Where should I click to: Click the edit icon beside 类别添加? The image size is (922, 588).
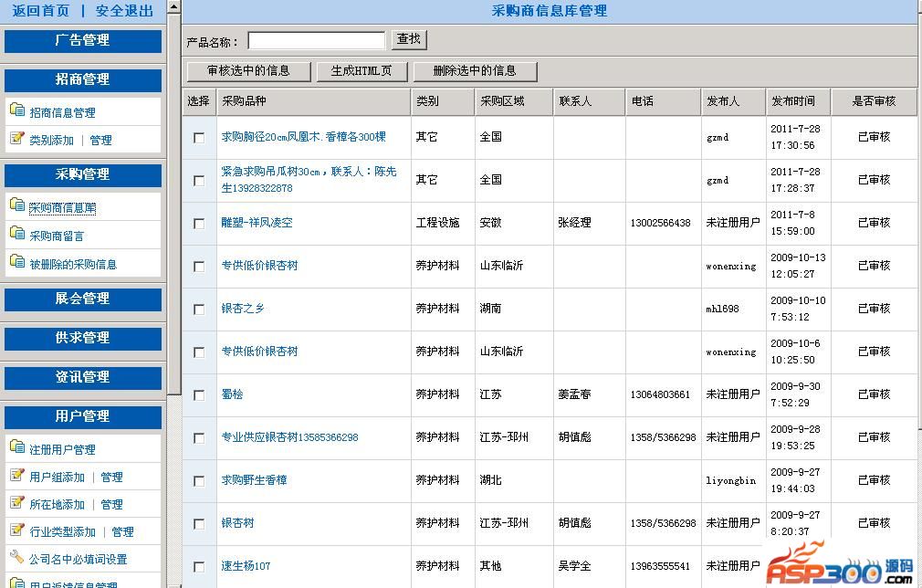[16, 139]
